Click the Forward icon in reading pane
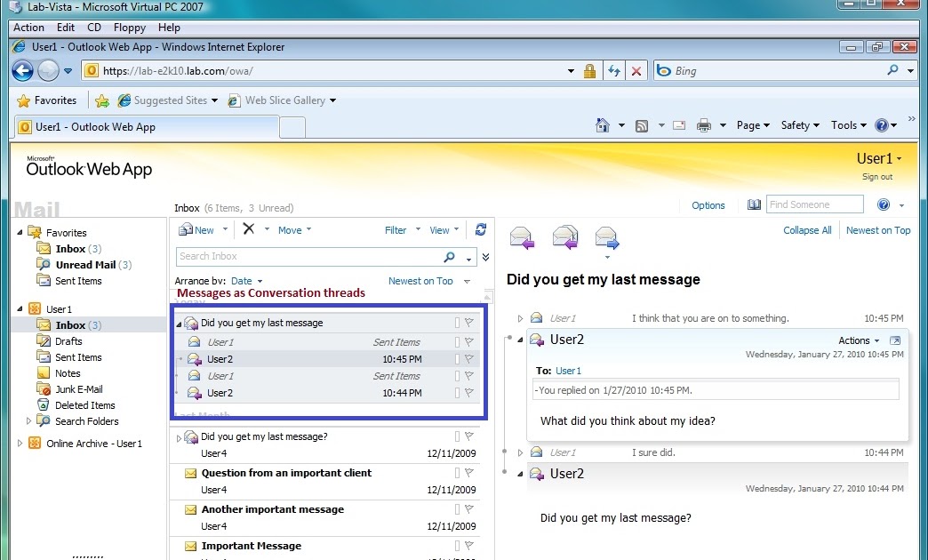This screenshot has height=560, width=928. pyautogui.click(x=607, y=237)
